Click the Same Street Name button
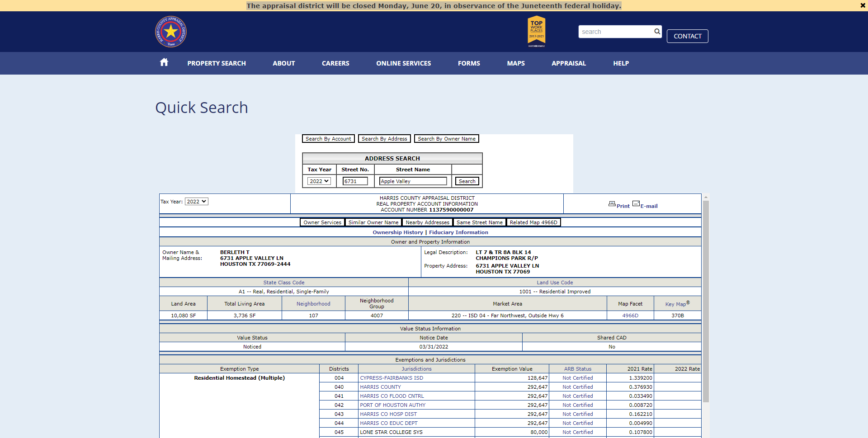 click(480, 222)
